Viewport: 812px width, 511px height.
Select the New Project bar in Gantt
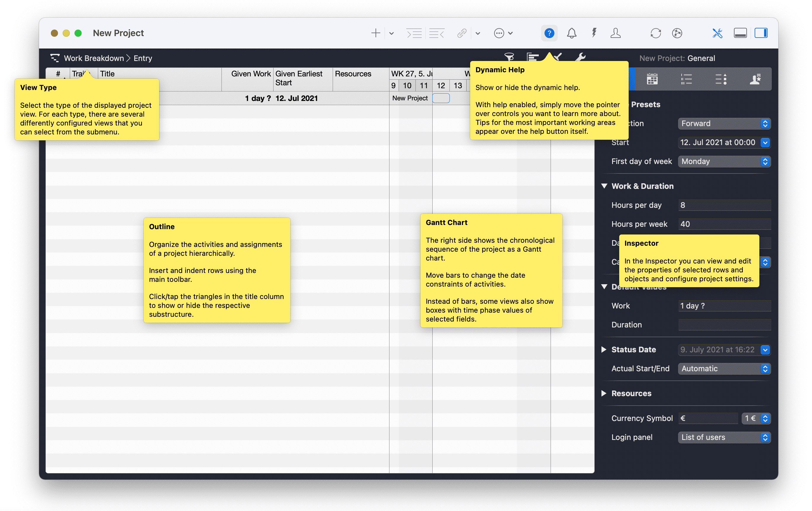441,98
